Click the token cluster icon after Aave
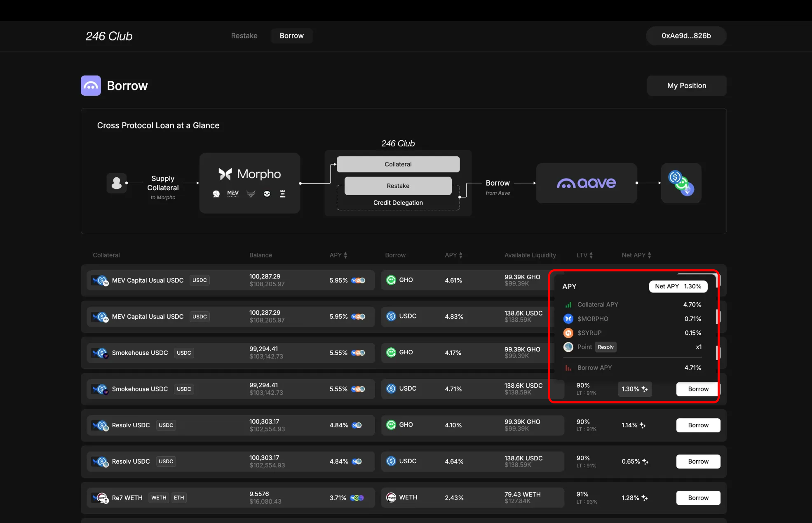 681,183
